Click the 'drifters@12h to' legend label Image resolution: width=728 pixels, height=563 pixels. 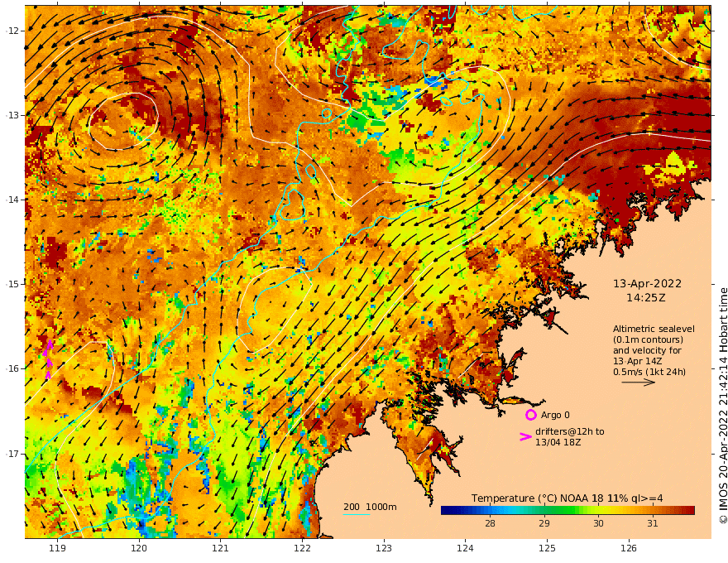(570, 431)
